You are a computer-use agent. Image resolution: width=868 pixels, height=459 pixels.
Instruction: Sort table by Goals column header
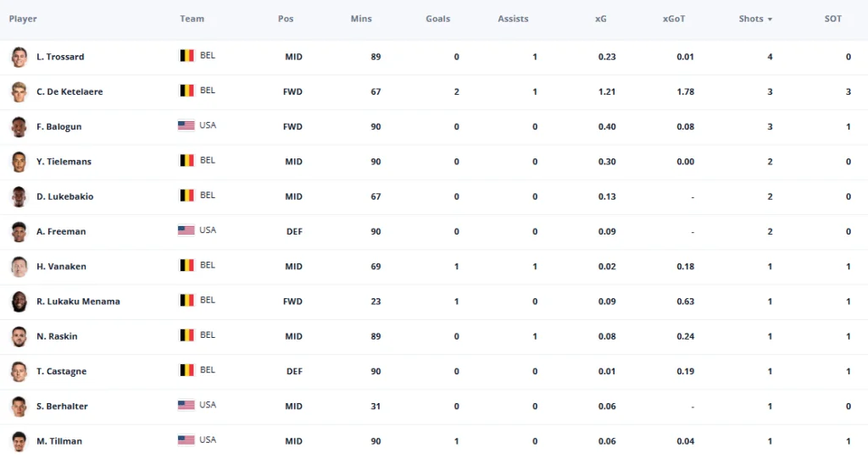pyautogui.click(x=438, y=19)
